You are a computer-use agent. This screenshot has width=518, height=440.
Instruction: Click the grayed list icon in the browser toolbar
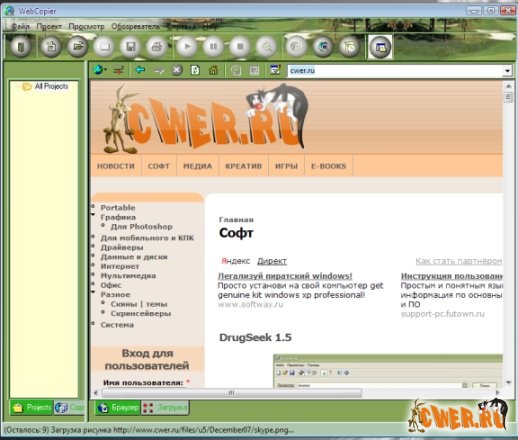tap(254, 70)
